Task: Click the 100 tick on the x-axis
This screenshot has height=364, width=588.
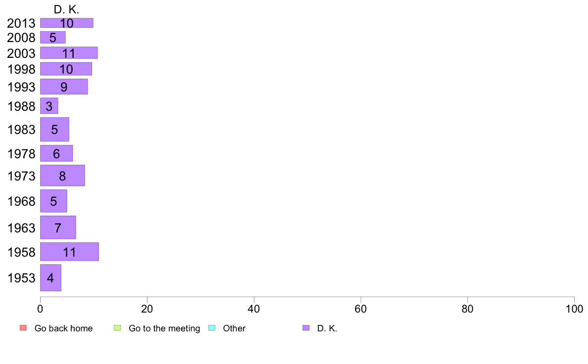Action: [574, 309]
